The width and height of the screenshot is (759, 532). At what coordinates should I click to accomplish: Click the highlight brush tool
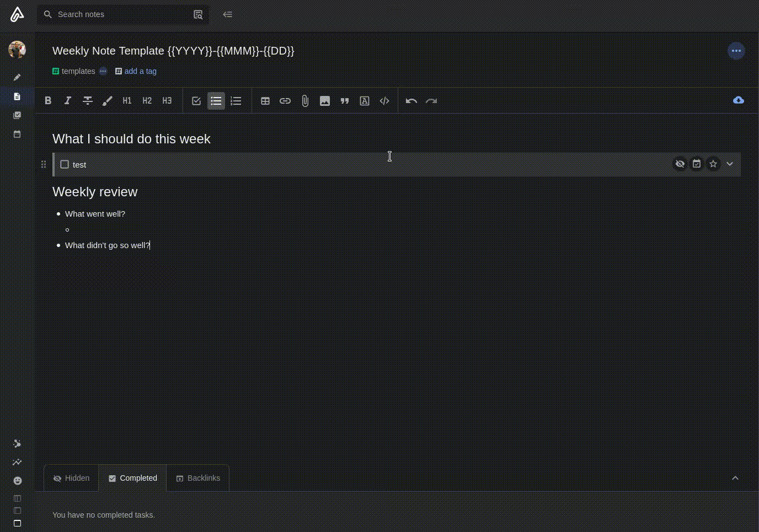click(108, 101)
